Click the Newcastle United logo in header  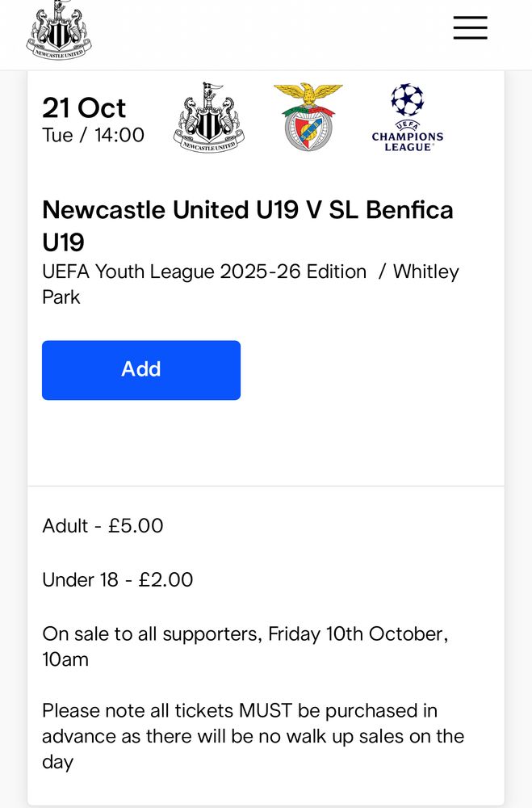click(x=59, y=30)
